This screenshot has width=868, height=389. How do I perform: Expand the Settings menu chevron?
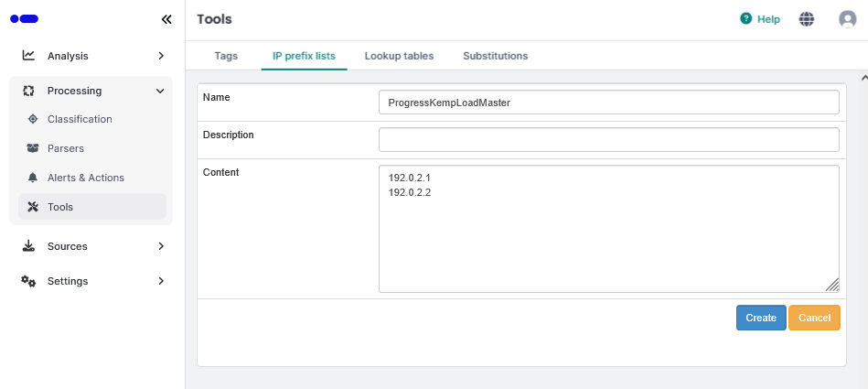[x=161, y=281]
